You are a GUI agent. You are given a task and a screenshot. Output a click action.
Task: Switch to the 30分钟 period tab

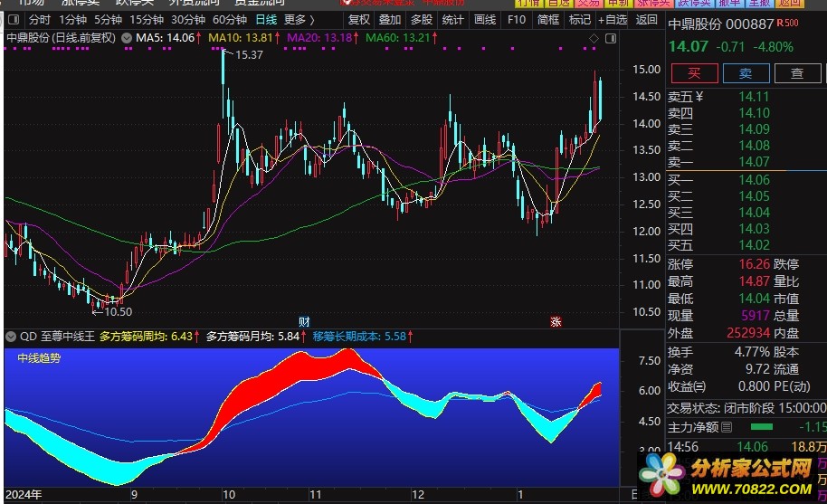click(x=188, y=20)
